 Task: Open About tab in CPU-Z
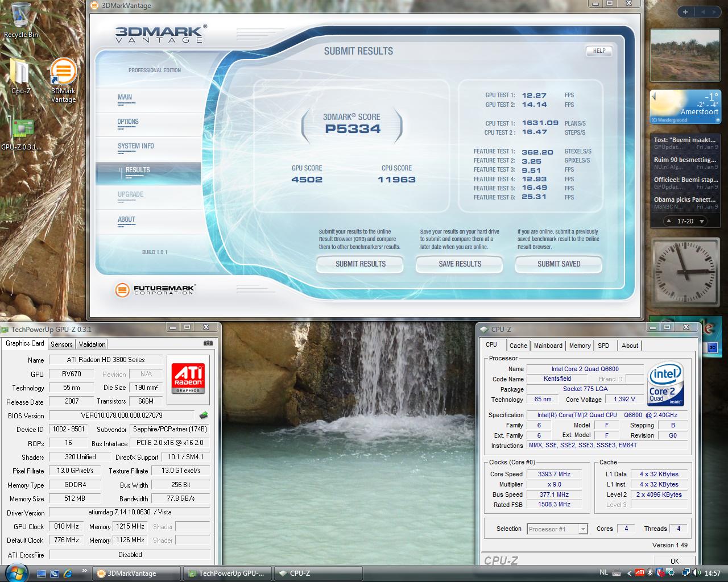[630, 346]
